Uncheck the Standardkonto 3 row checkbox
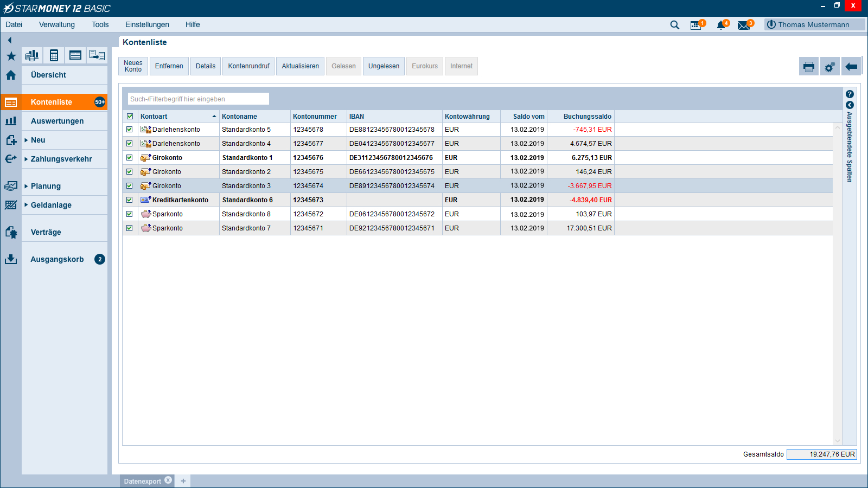 click(x=129, y=186)
